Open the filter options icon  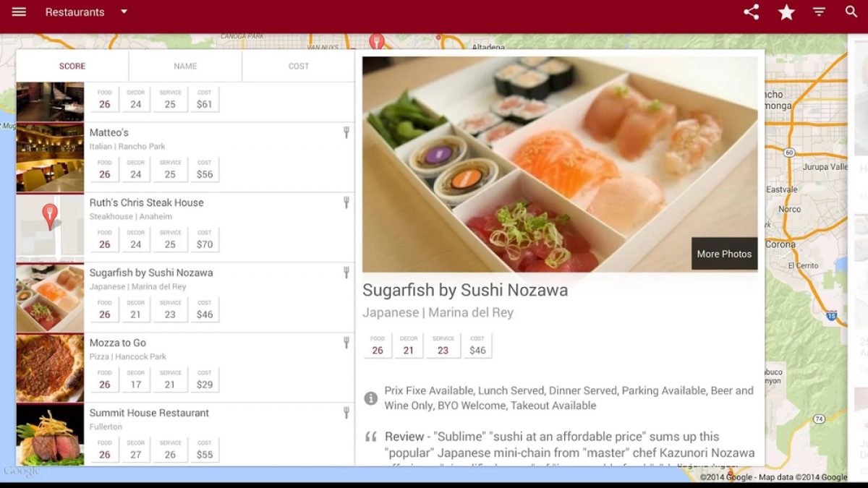[819, 12]
